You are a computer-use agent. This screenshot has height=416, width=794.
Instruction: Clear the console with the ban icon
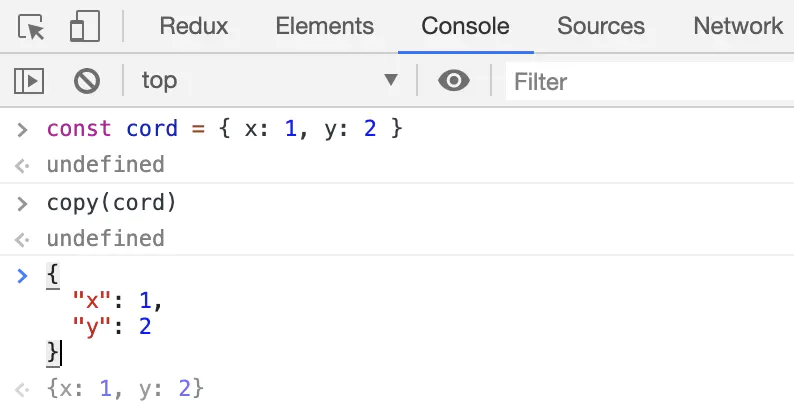point(88,80)
